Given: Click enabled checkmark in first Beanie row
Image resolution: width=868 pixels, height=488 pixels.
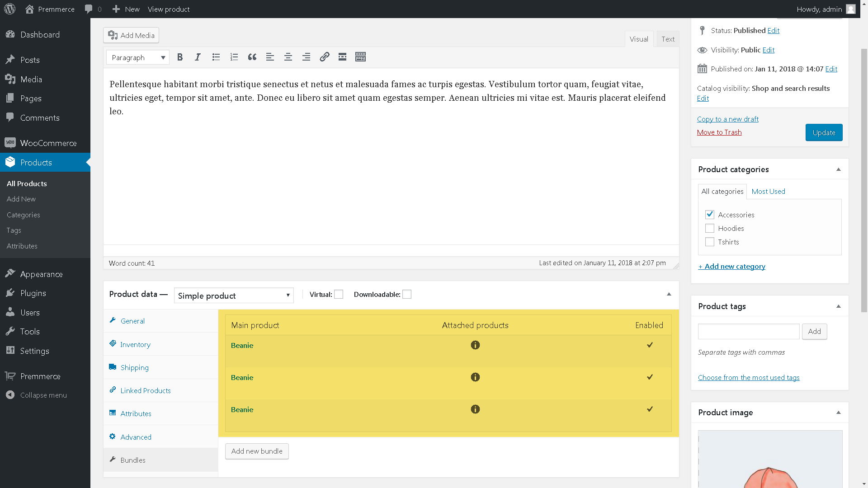Looking at the screenshot, I should click(x=650, y=345).
